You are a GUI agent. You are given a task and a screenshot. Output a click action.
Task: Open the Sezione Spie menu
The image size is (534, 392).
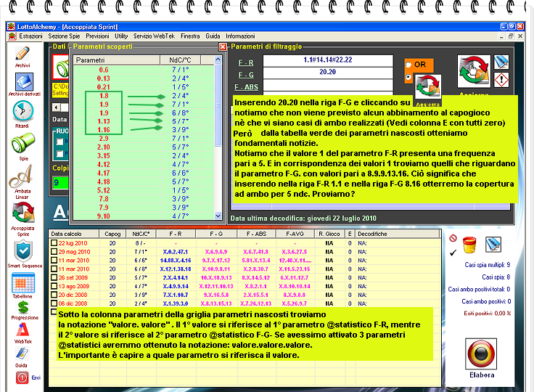pos(64,36)
